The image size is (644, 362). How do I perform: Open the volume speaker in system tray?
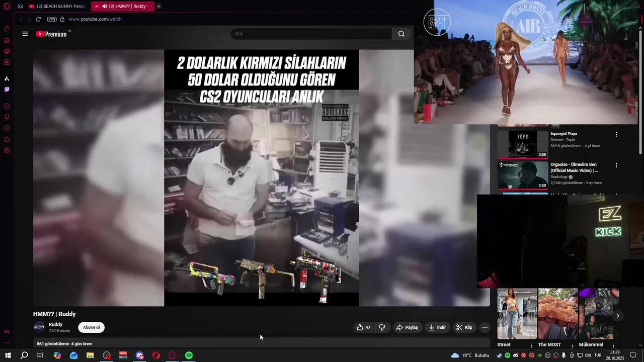tap(588, 355)
